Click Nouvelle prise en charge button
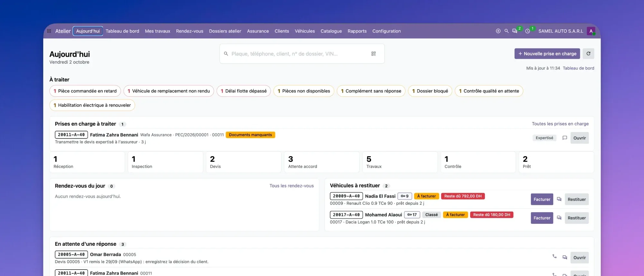Image resolution: width=644 pixels, height=276 pixels. pyautogui.click(x=547, y=54)
